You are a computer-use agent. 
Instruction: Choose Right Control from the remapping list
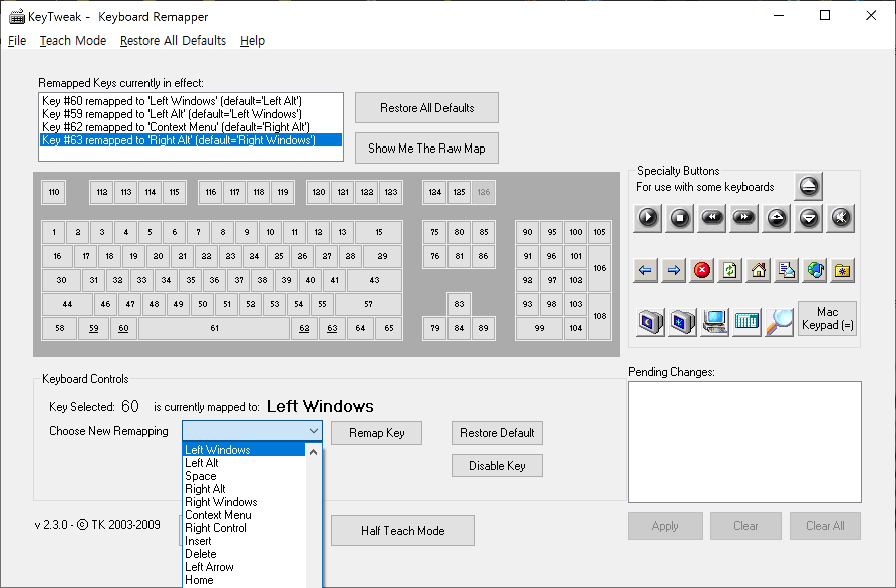(x=244, y=527)
